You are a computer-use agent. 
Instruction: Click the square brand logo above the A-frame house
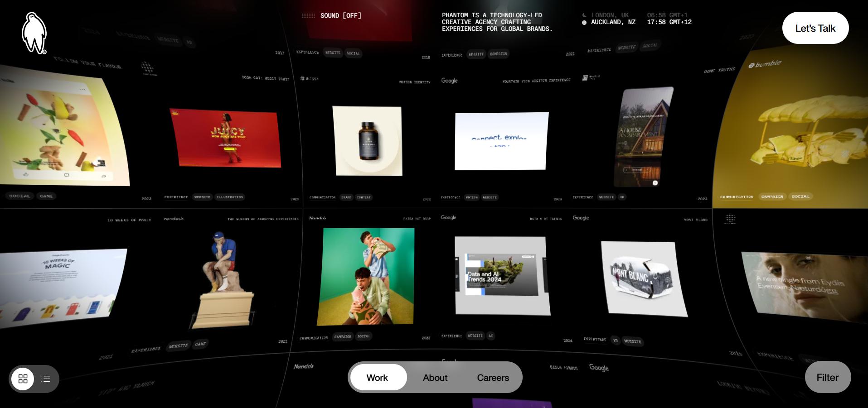point(591,77)
